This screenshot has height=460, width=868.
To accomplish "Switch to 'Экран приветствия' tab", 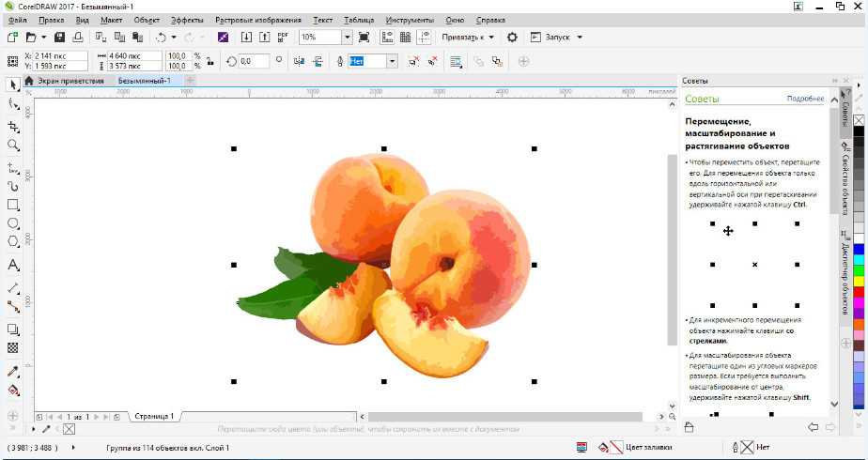I will tap(70, 81).
